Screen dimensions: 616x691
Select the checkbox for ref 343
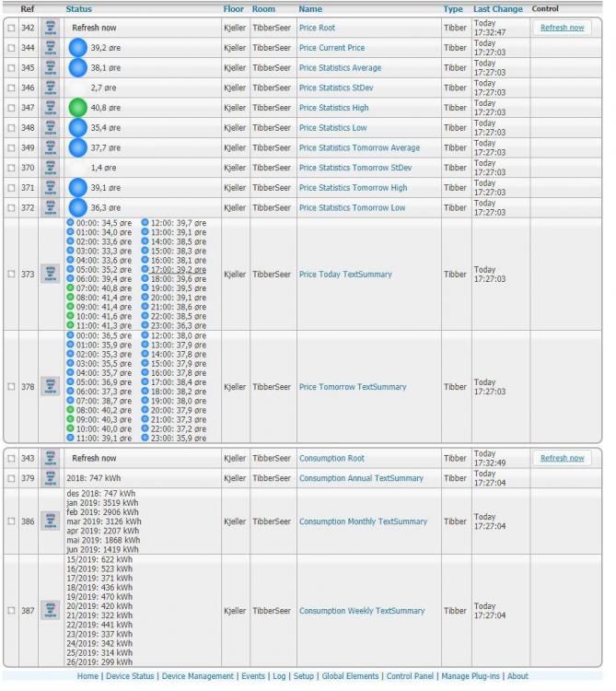[x=11, y=459]
